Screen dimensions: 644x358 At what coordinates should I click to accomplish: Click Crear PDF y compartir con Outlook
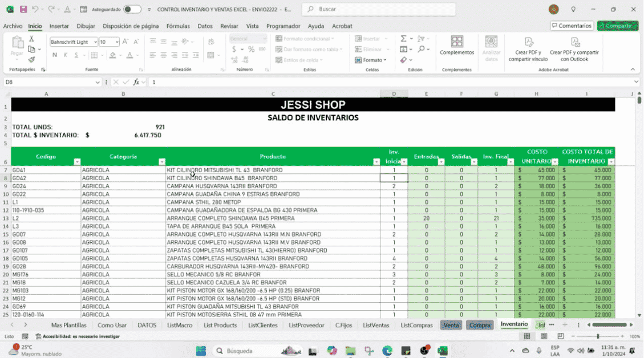coord(574,49)
